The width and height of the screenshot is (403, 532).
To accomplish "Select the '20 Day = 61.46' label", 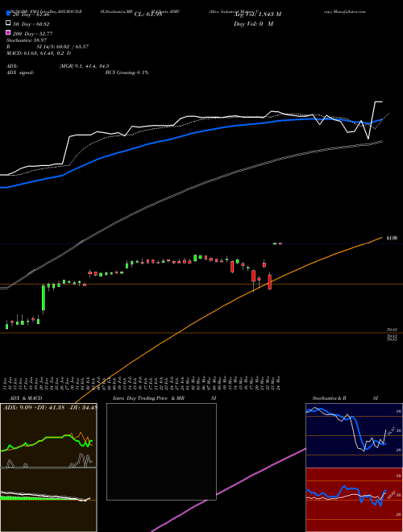I will (x=31, y=15).
